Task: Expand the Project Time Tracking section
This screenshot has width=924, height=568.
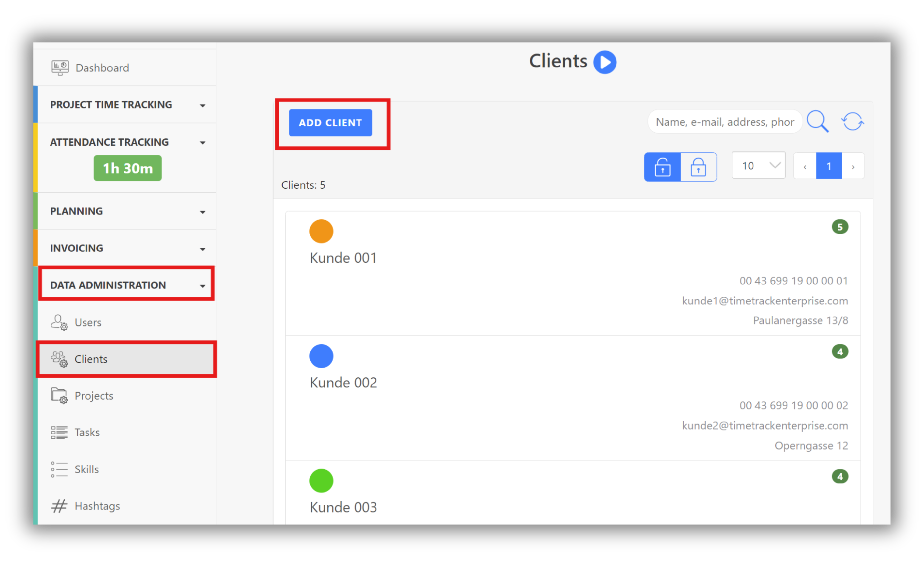Action: tap(203, 106)
